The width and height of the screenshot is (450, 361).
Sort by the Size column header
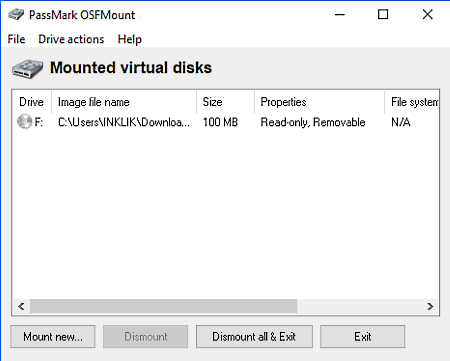point(225,102)
